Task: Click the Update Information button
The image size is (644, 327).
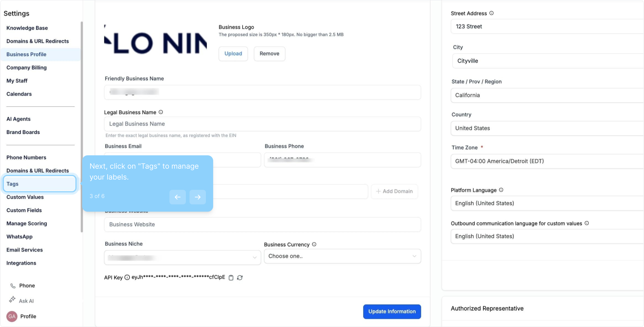Action: click(392, 311)
